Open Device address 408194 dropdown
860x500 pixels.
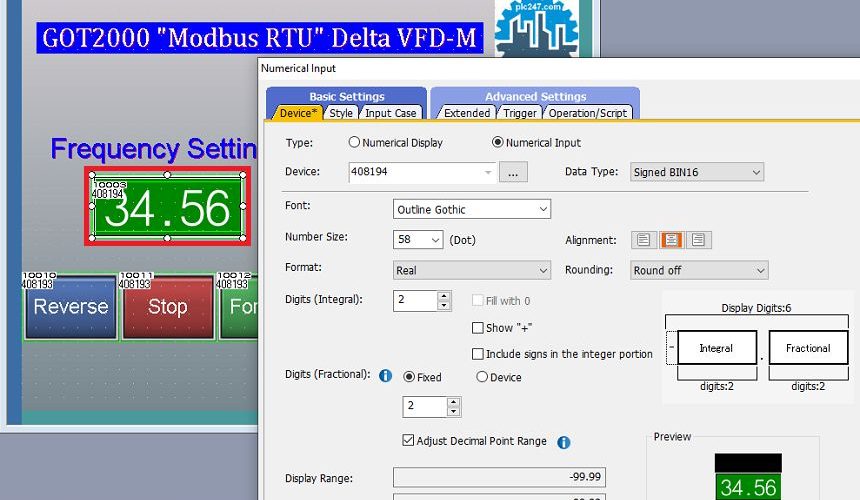click(x=488, y=172)
